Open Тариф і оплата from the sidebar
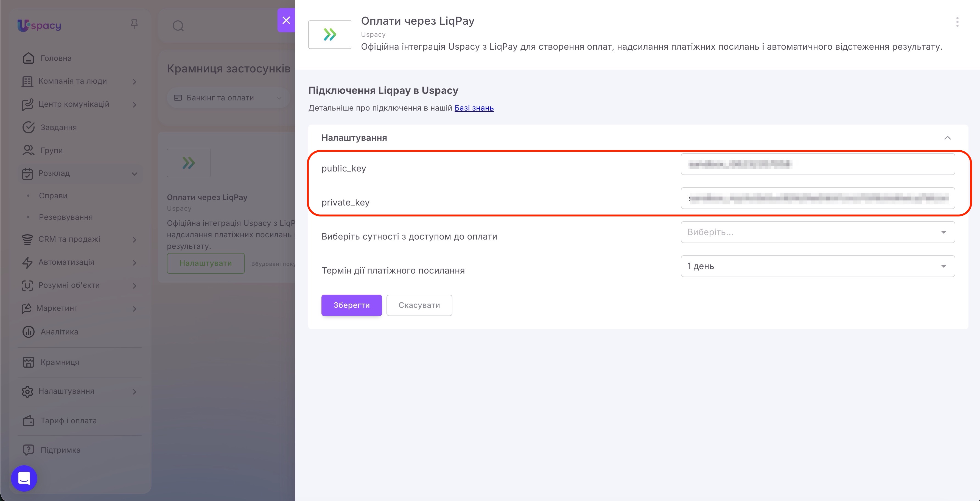Image resolution: width=980 pixels, height=501 pixels. pyautogui.click(x=68, y=421)
